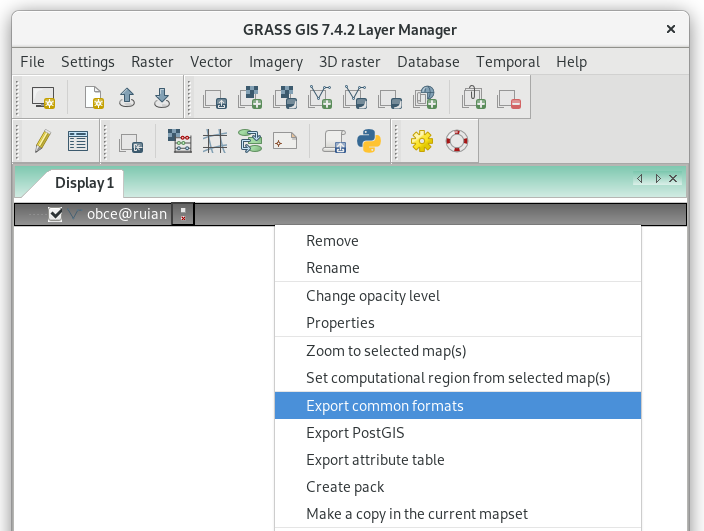This screenshot has height=531, width=704.
Task: Add web service layer globe icon
Action: 425,97
